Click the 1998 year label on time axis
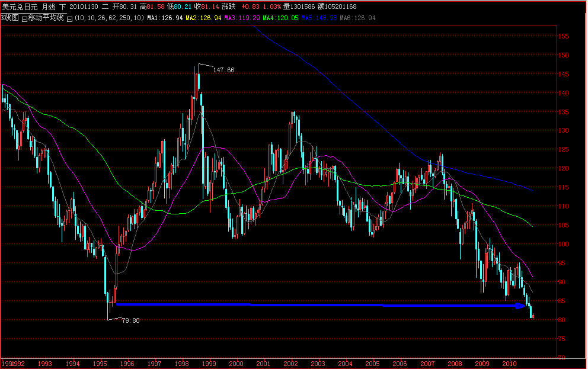 coord(181,364)
